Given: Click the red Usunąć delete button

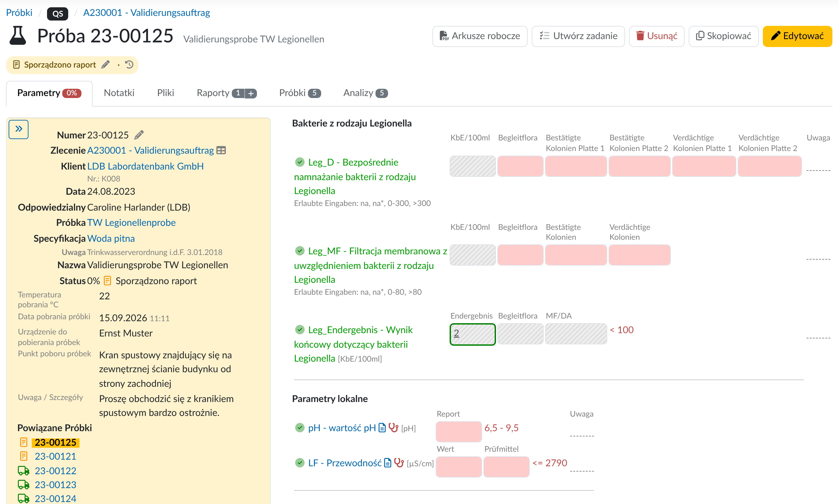Looking at the screenshot, I should (657, 36).
